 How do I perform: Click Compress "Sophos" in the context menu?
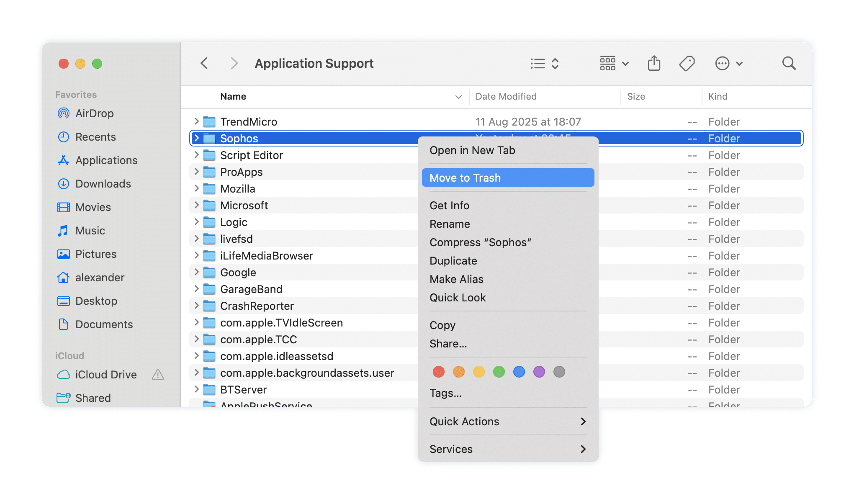pos(481,242)
